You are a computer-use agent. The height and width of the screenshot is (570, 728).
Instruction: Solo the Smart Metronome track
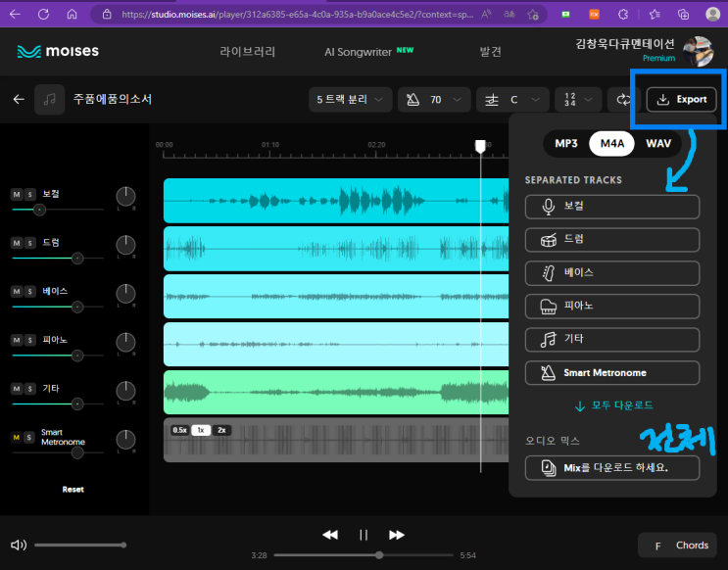29,437
